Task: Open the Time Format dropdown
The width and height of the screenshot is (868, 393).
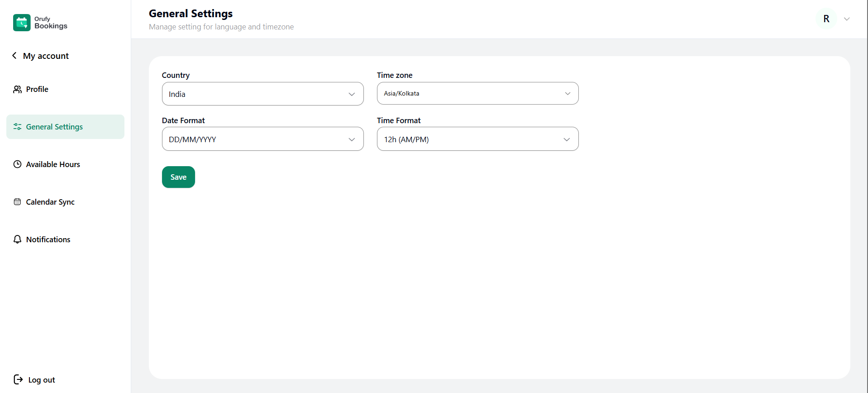Action: [x=477, y=139]
